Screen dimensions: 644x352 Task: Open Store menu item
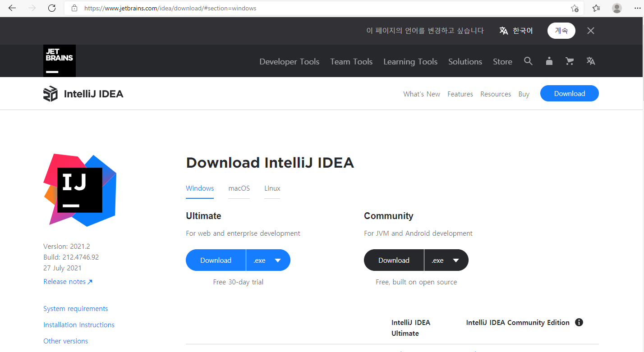[502, 62]
